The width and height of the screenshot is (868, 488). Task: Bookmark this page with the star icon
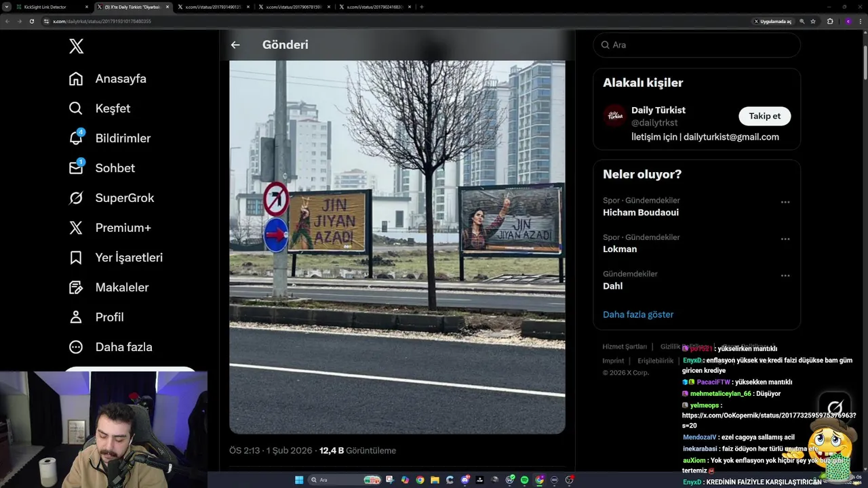[x=813, y=21]
